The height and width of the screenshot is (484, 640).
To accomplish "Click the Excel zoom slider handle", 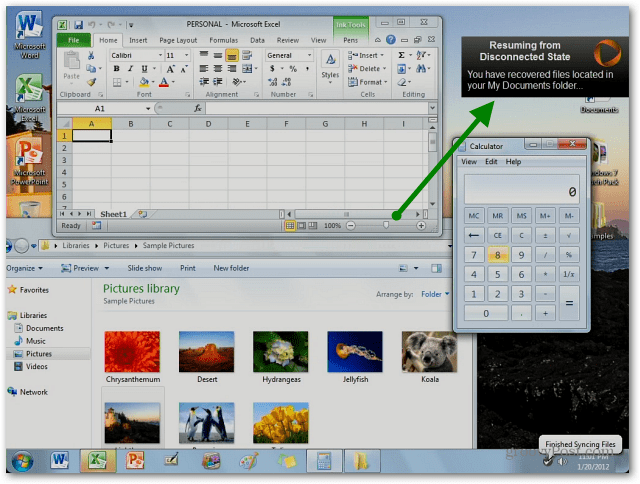I will [x=386, y=225].
